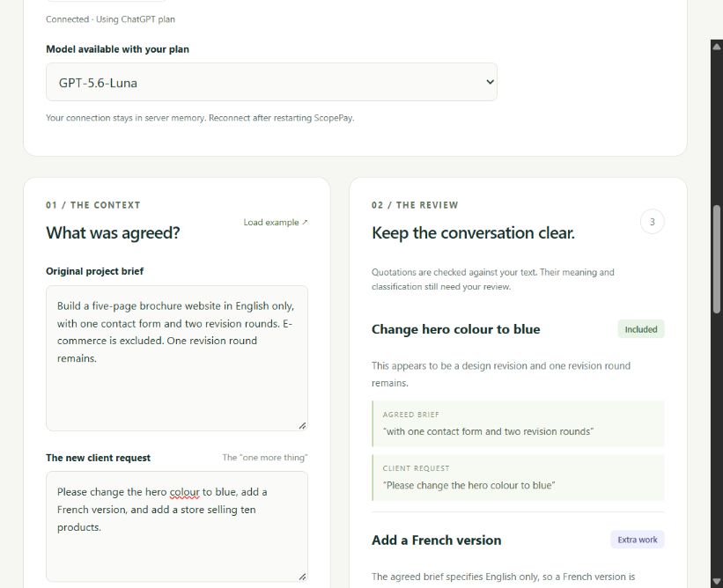Image resolution: width=723 pixels, height=588 pixels.
Task: Click the agreed brief quote about two revision rounds
Action: 488,431
